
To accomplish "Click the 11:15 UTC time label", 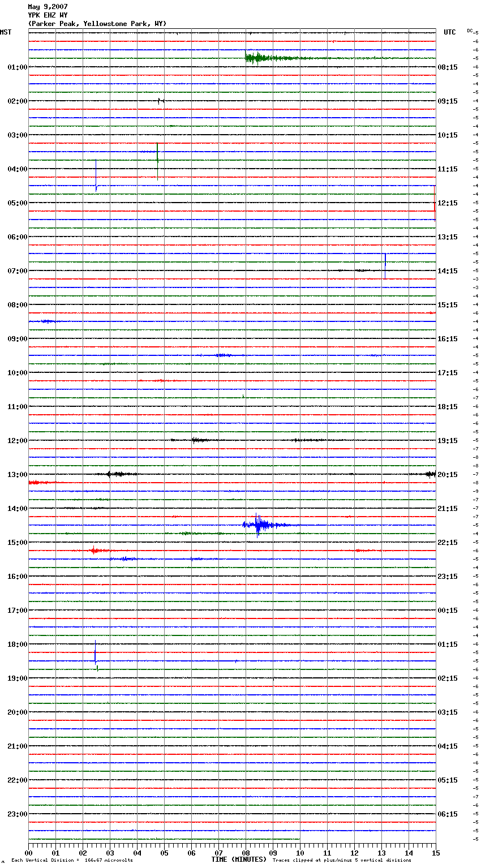I will pos(448,169).
